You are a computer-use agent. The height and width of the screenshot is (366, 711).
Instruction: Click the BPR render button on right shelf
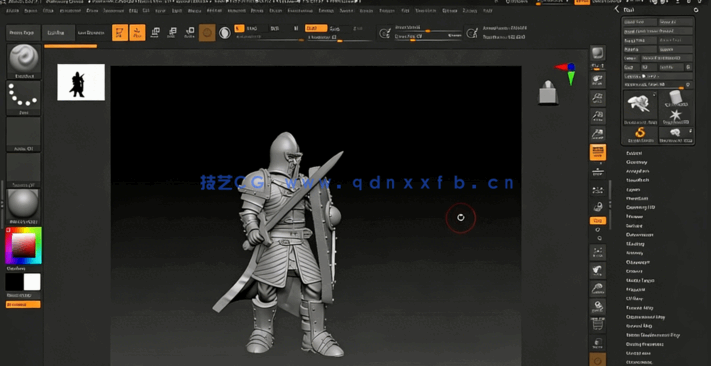598,53
